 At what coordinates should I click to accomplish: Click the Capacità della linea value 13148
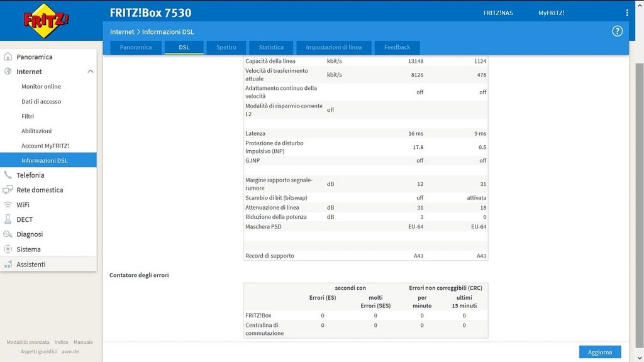click(x=416, y=61)
